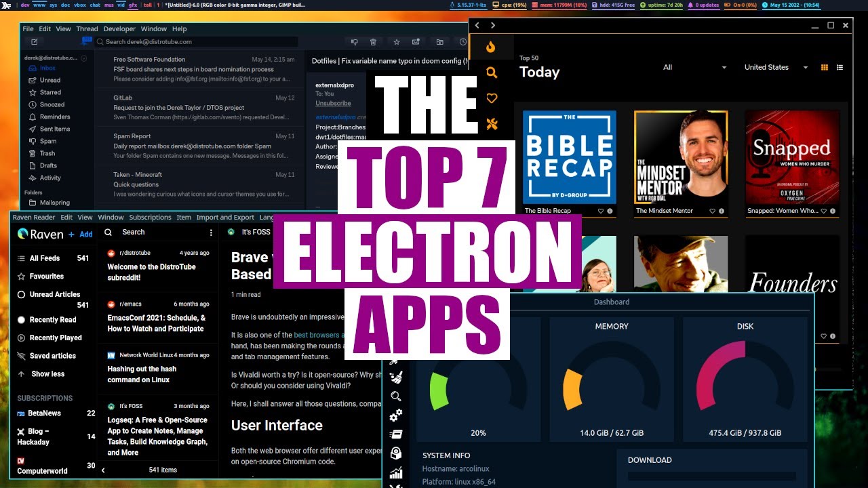This screenshot has height=488, width=868.
Task: Open the Trending flame icon in podcast sidebar
Action: pos(492,47)
